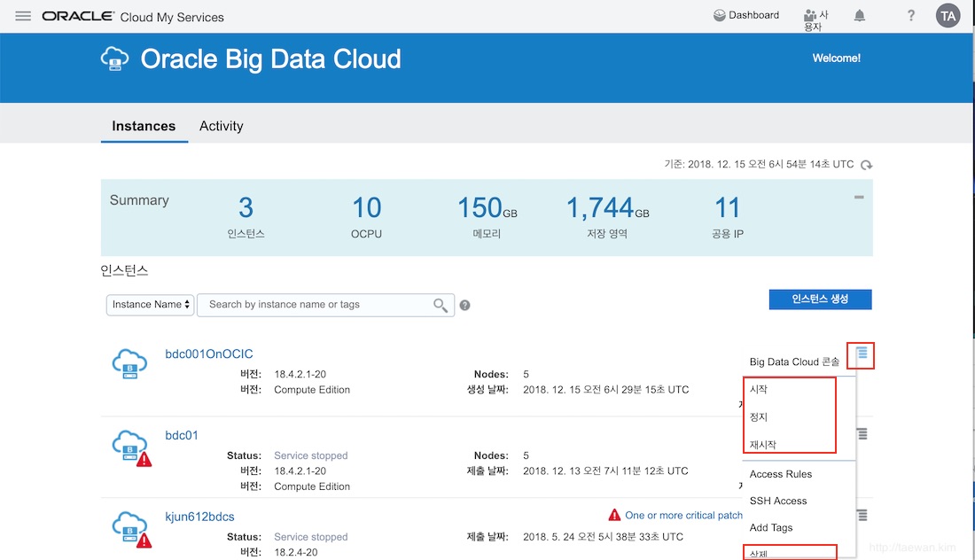The image size is (975, 560).
Task: Switch to the Instances tab
Action: pyautogui.click(x=144, y=126)
